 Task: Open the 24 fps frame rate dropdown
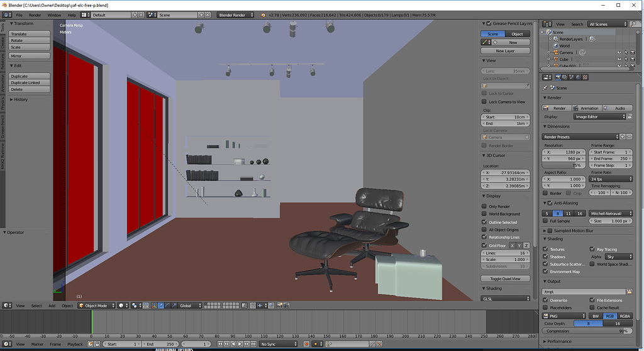(611, 179)
